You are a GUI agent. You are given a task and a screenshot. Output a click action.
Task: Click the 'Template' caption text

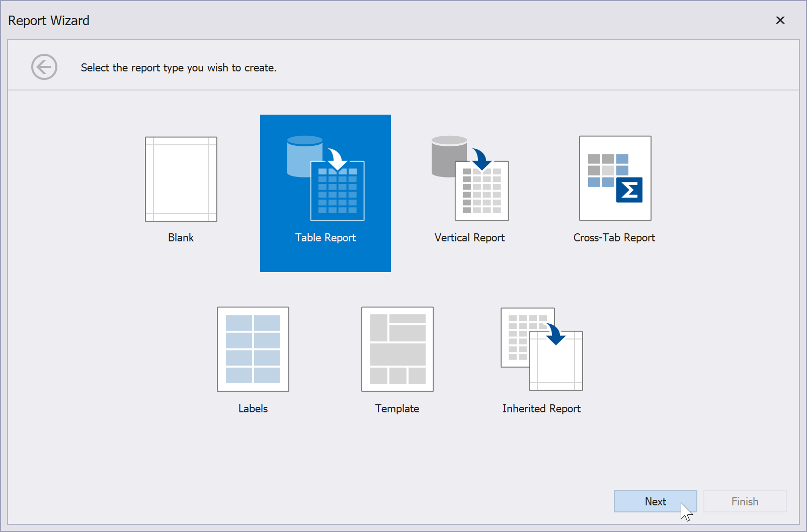397,409
